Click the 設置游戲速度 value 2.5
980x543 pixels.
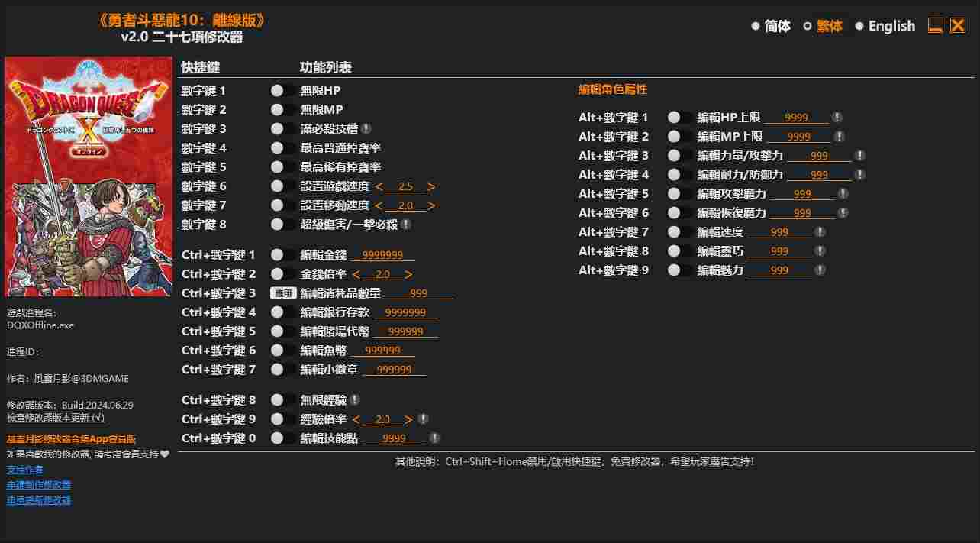tap(405, 187)
